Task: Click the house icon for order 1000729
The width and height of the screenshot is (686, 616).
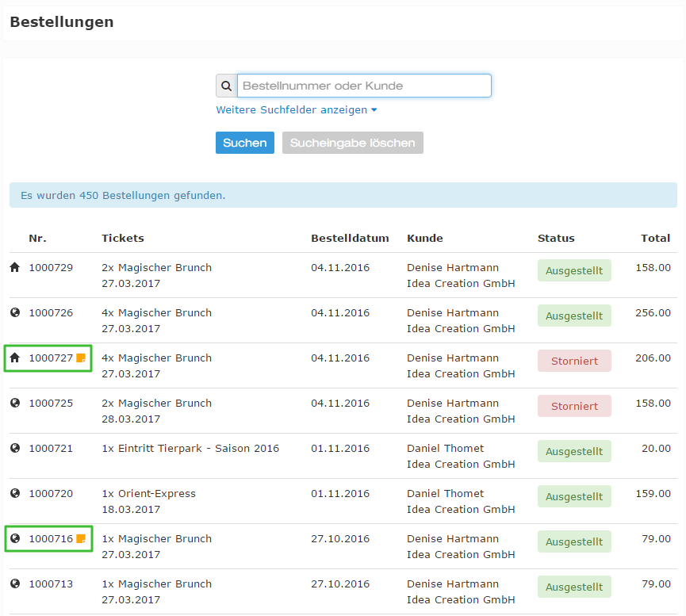Action: click(15, 267)
